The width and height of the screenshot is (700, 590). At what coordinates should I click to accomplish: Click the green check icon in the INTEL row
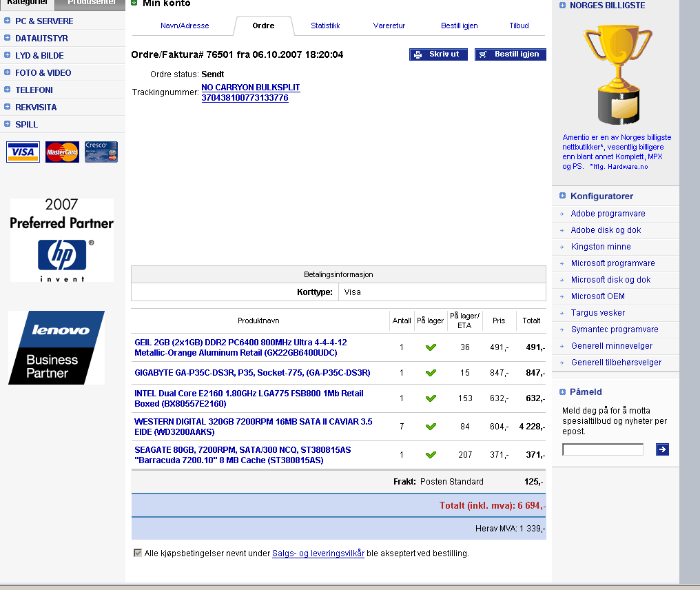pyautogui.click(x=431, y=398)
